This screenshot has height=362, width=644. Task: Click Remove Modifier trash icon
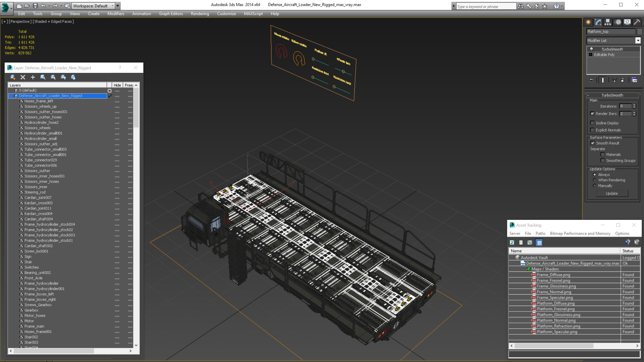pyautogui.click(x=623, y=80)
